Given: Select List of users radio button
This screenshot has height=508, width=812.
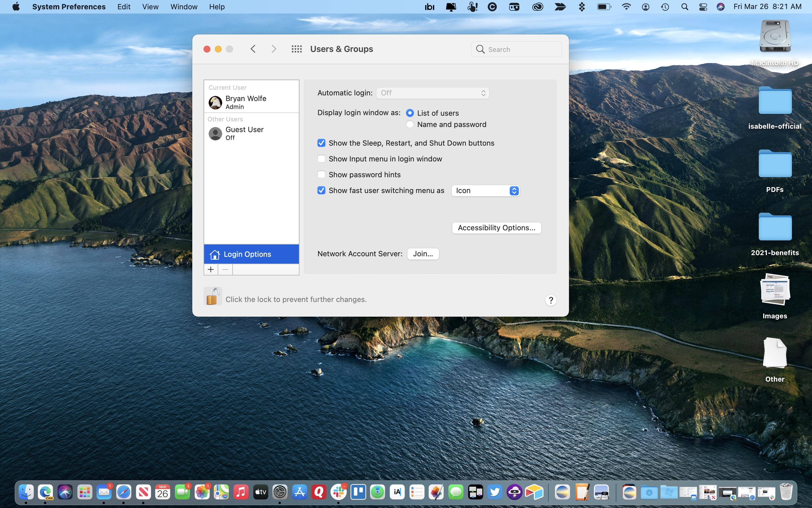Looking at the screenshot, I should pyautogui.click(x=410, y=113).
